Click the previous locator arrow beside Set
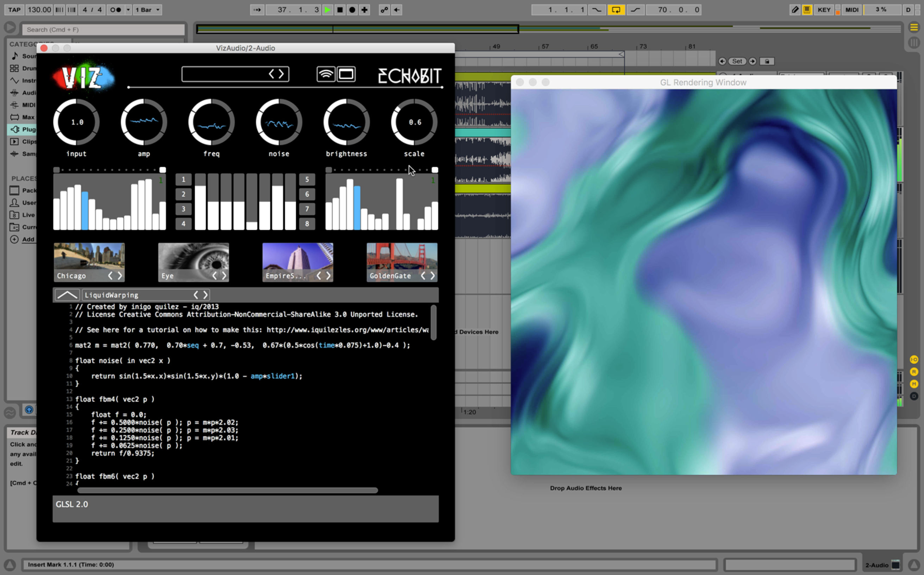Screen dimensions: 924x575 pos(722,61)
